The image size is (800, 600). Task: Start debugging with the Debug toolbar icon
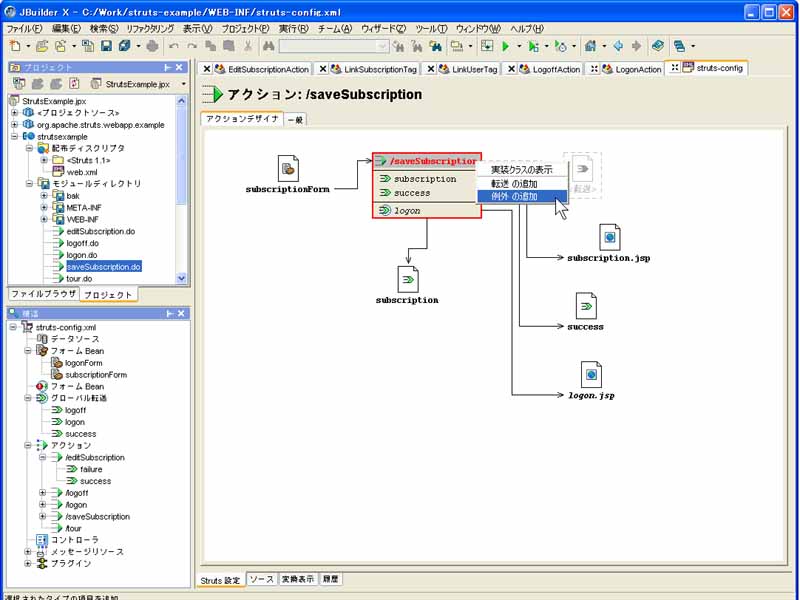click(533, 46)
